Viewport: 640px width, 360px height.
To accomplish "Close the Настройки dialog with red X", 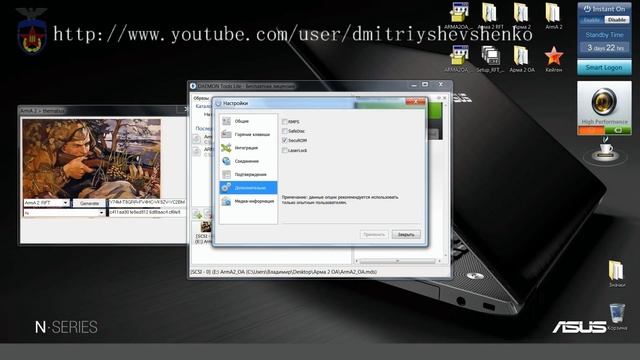I will pos(416,102).
